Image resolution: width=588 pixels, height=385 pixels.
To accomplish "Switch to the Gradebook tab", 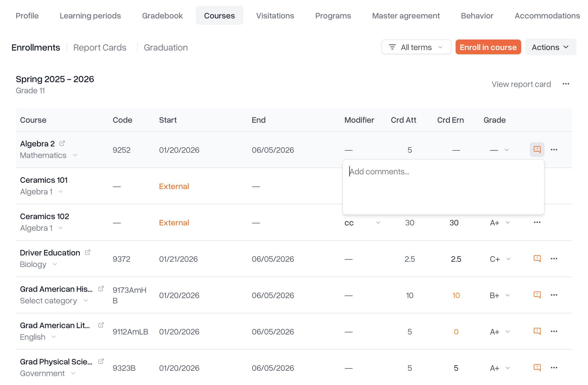I will (162, 16).
